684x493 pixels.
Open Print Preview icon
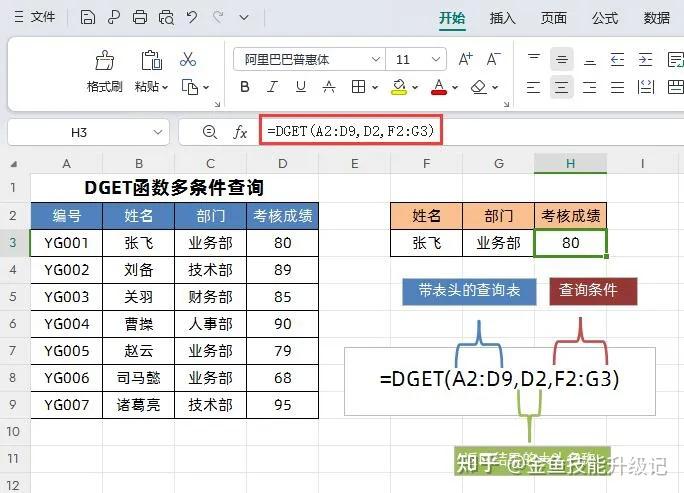[166, 17]
